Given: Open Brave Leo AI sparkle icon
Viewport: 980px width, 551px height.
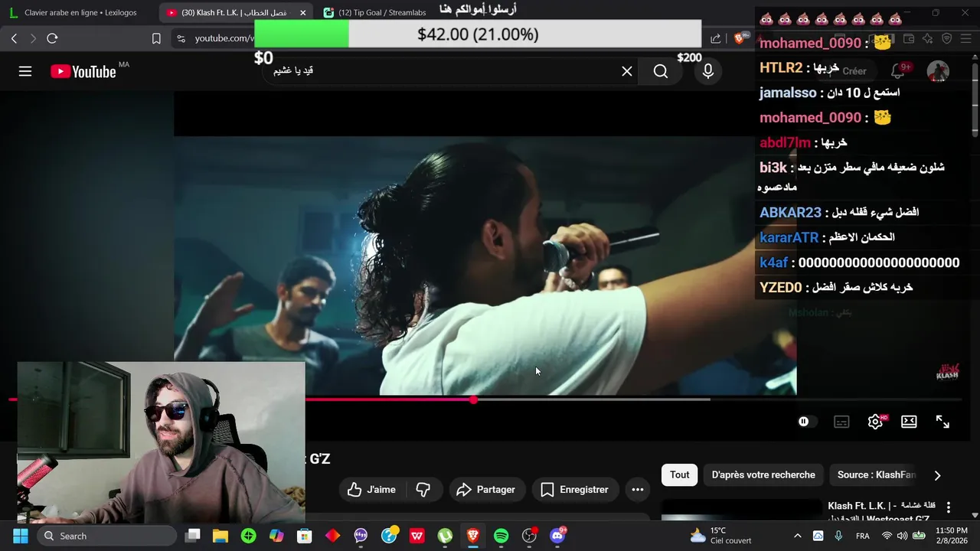Looking at the screenshot, I should click(927, 38).
